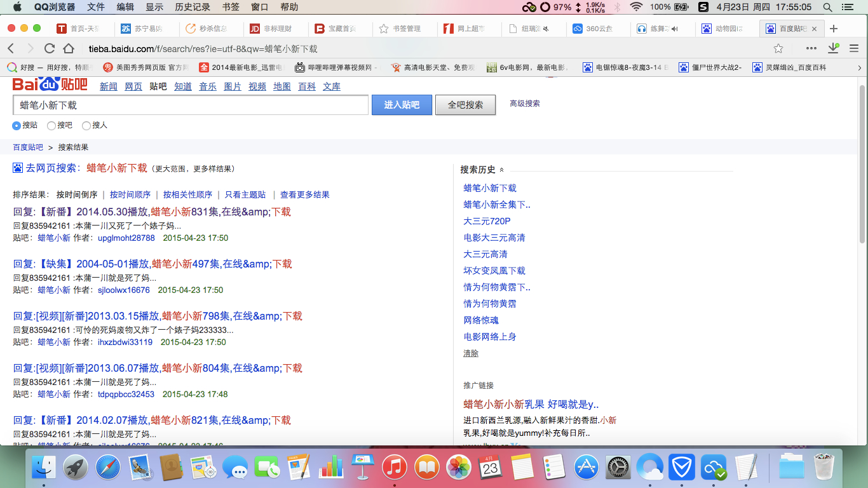Screen dimensions: 868x488
Task: Open iTunes music icon in Dock
Action: [395, 468]
